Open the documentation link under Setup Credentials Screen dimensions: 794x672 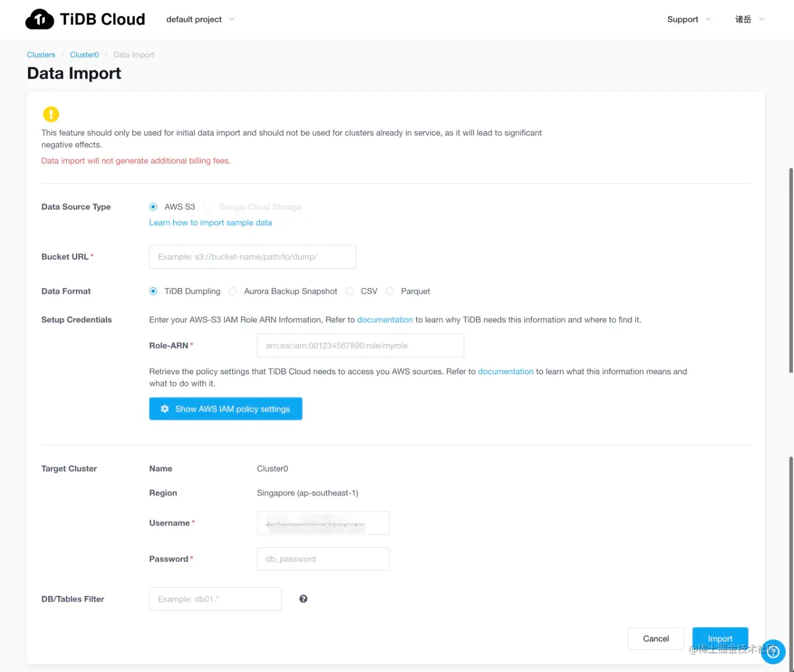pos(385,320)
